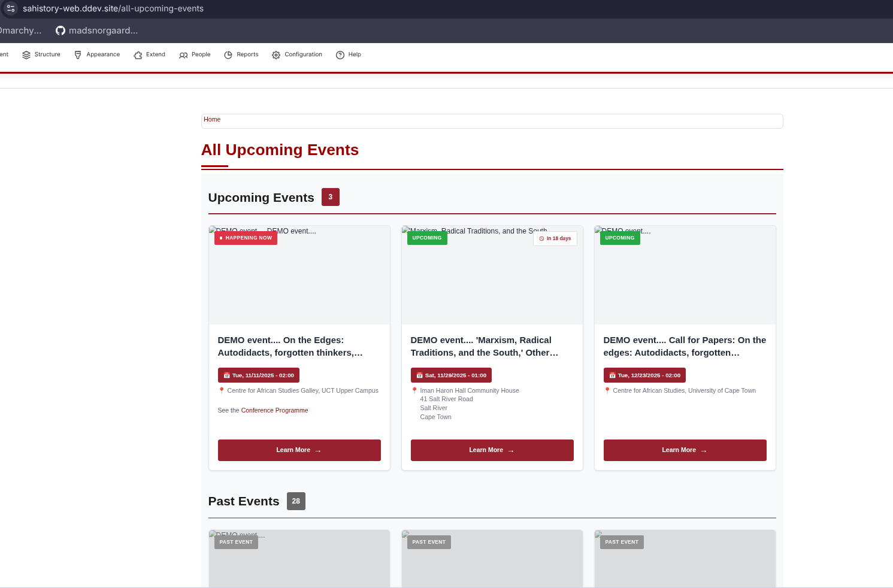893x588 pixels.
Task: Click the People users icon
Action: pos(183,55)
